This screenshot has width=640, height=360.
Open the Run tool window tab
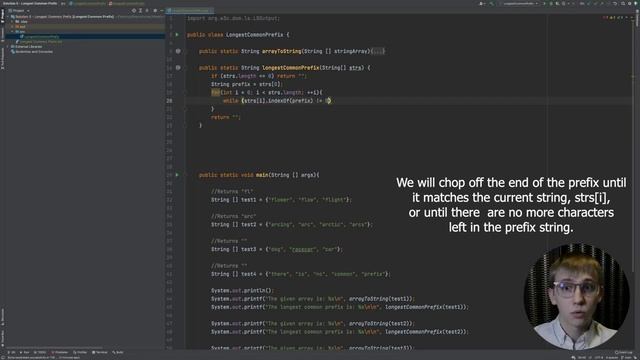(24, 352)
